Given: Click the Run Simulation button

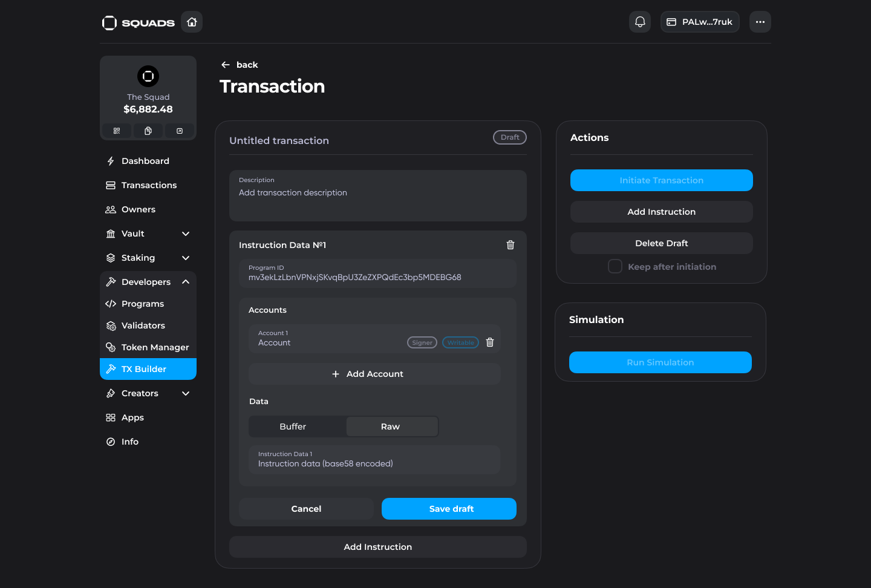Looking at the screenshot, I should 660,362.
